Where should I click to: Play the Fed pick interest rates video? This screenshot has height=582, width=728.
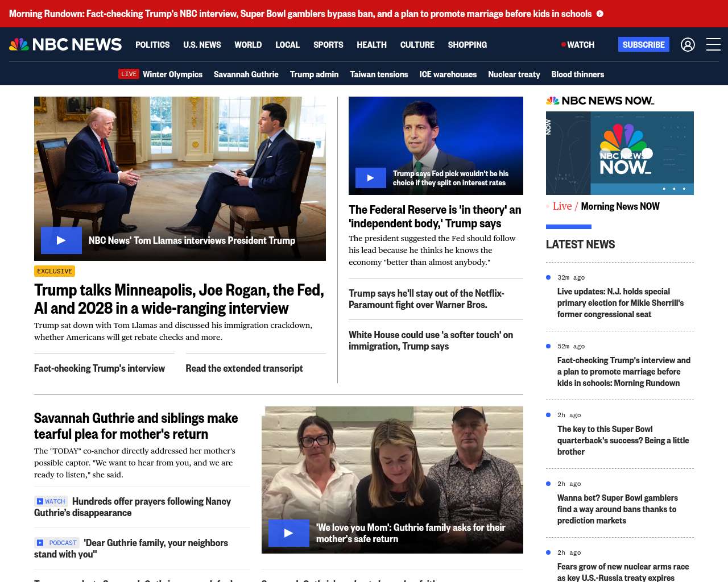point(371,178)
